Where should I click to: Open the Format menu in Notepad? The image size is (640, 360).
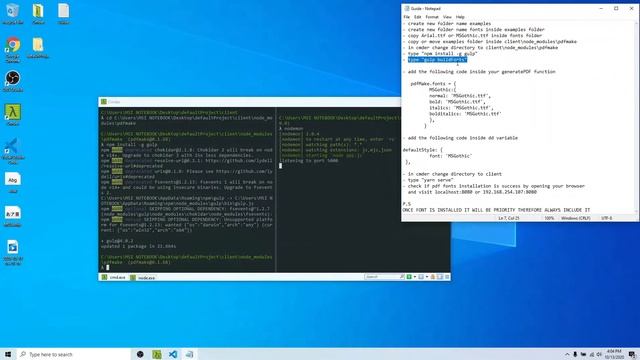tap(432, 17)
